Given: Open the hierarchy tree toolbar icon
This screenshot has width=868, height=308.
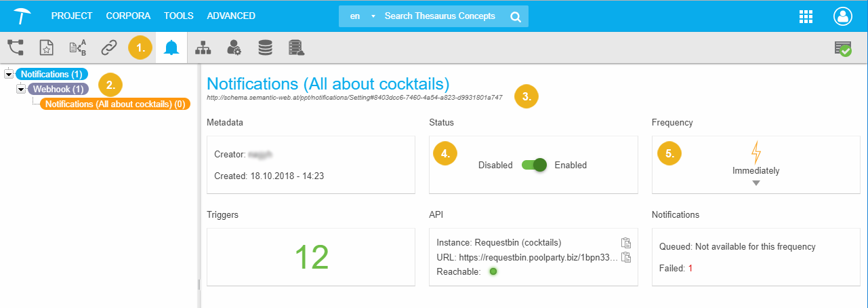Looking at the screenshot, I should [16, 47].
